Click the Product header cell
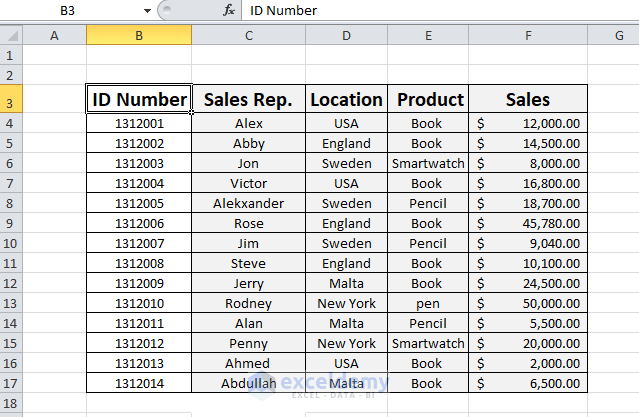This screenshot has height=417, width=639. pos(428,99)
